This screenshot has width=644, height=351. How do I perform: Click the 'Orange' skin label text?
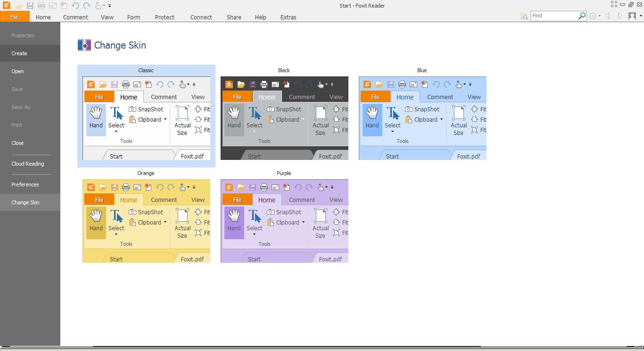pos(146,173)
